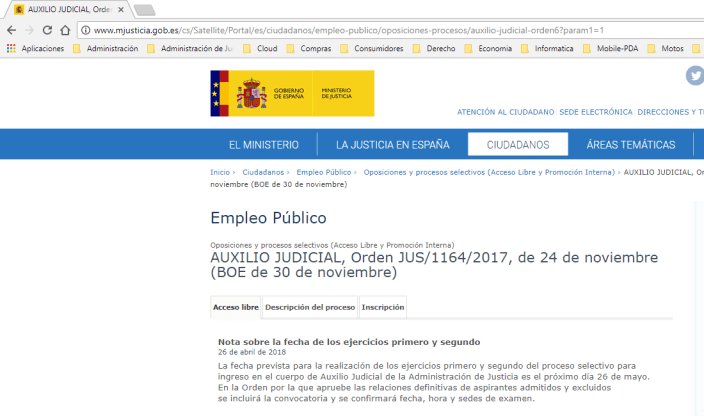The width and height of the screenshot is (704, 416).
Task: Switch to the Inscripción tab
Action: [383, 307]
